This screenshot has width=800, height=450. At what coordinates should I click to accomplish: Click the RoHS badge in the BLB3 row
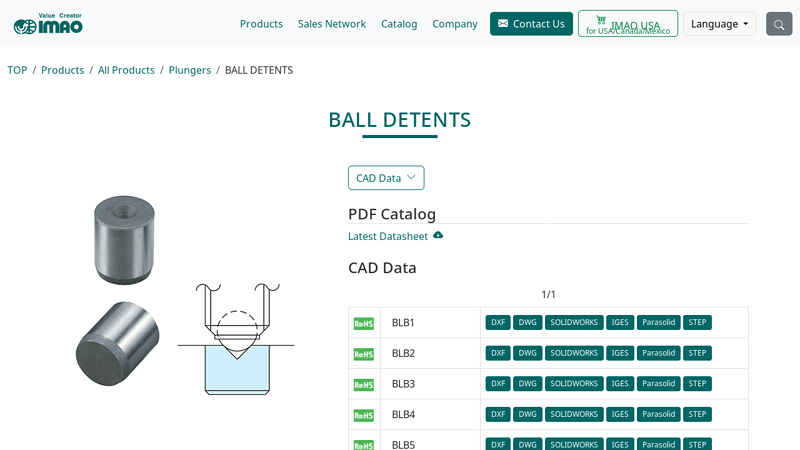click(364, 384)
